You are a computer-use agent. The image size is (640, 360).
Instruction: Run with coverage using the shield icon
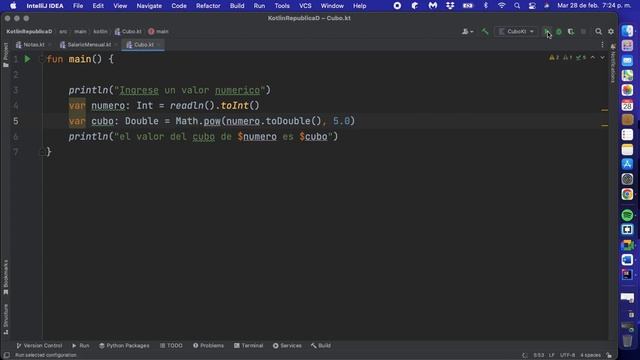[571, 31]
